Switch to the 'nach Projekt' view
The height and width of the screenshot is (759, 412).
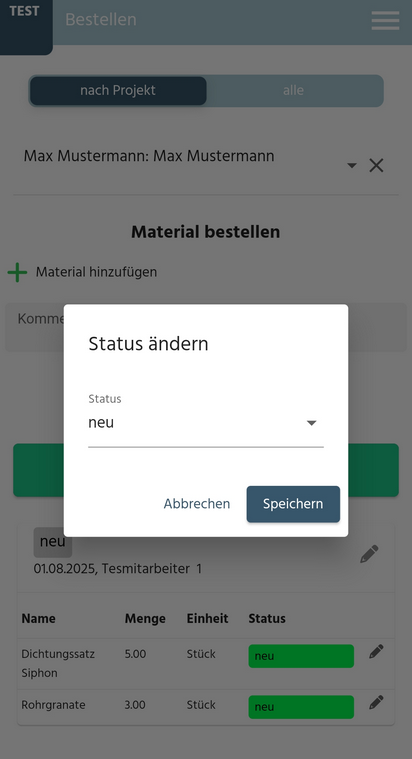click(x=118, y=91)
